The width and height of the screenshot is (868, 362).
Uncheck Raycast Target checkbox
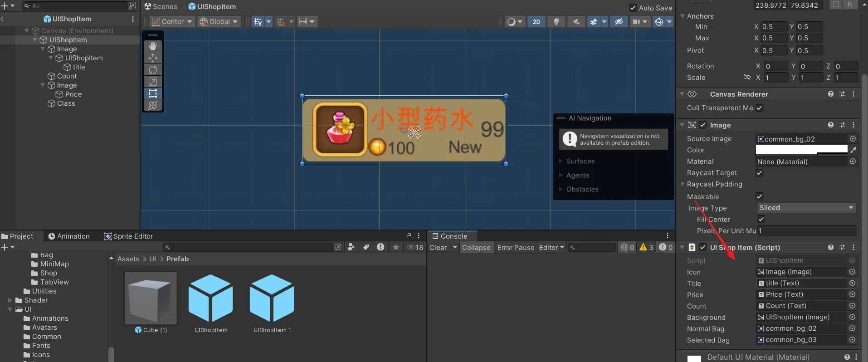pos(760,173)
